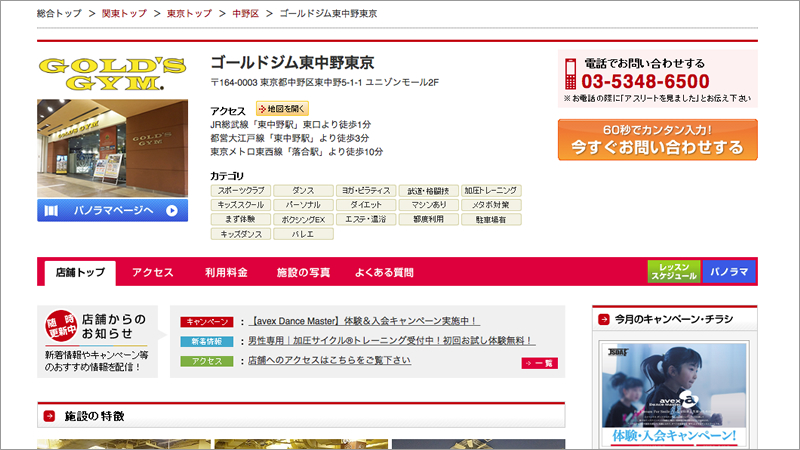800x450 pixels.
Task: Open the blue パノラマ button
Action: (729, 271)
